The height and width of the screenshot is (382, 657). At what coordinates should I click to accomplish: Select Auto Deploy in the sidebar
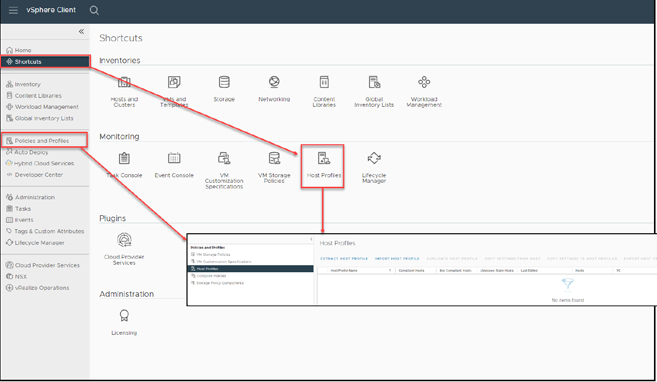tap(27, 152)
